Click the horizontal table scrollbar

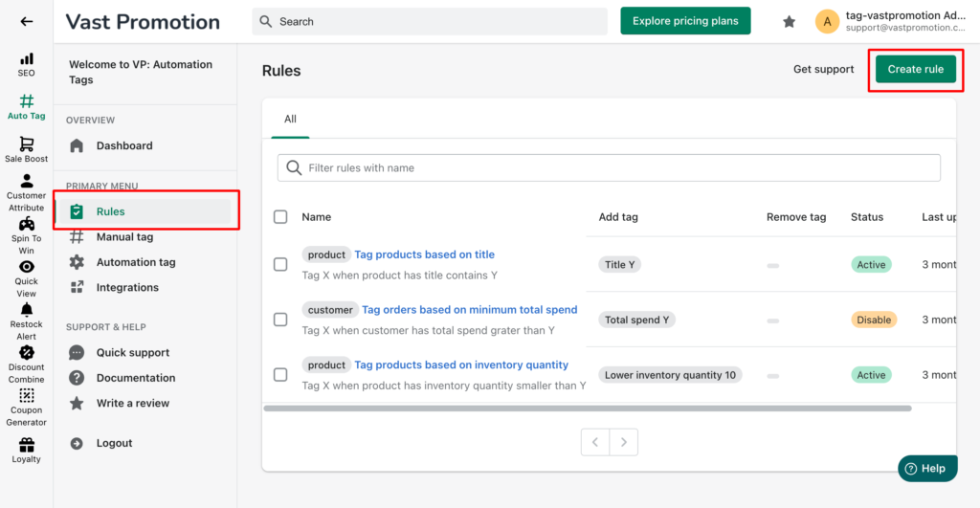pos(588,408)
